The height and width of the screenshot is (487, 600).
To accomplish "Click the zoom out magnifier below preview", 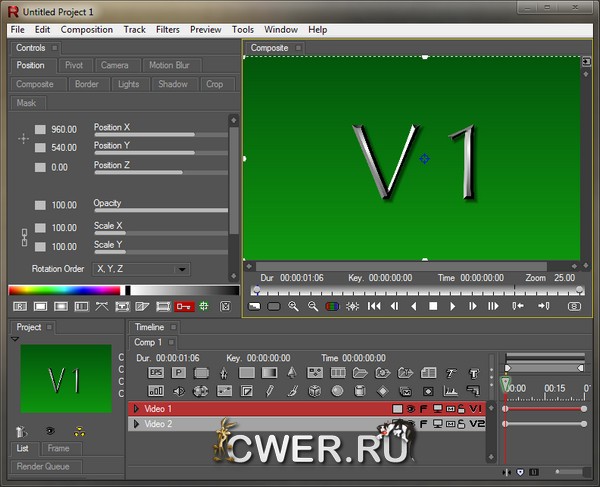I will 313,306.
